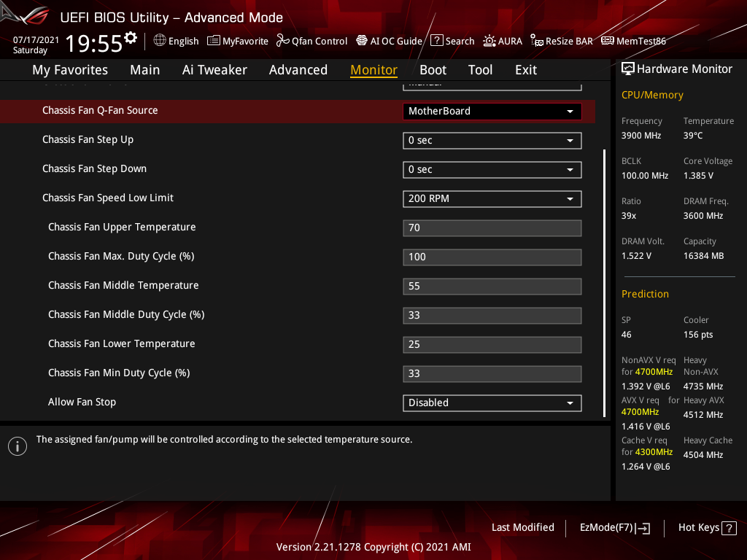The image size is (747, 560).
Task: Click the 39°C temperature value
Action: [x=693, y=136]
